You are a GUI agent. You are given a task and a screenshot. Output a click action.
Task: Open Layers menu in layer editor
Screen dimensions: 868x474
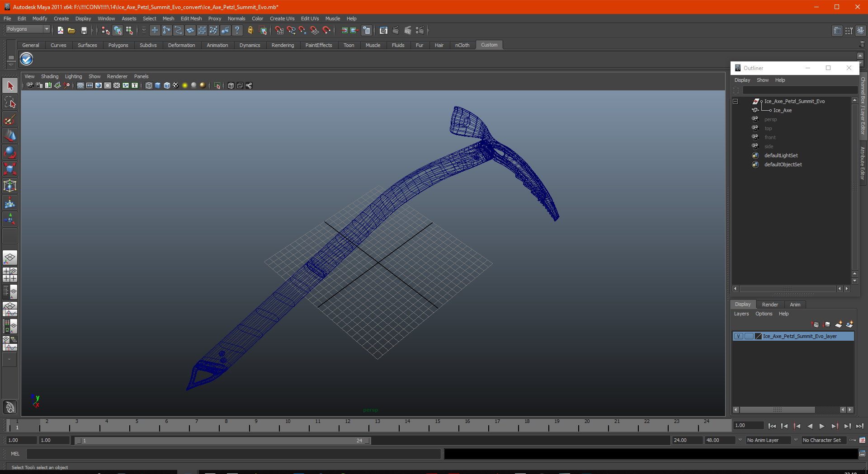741,314
